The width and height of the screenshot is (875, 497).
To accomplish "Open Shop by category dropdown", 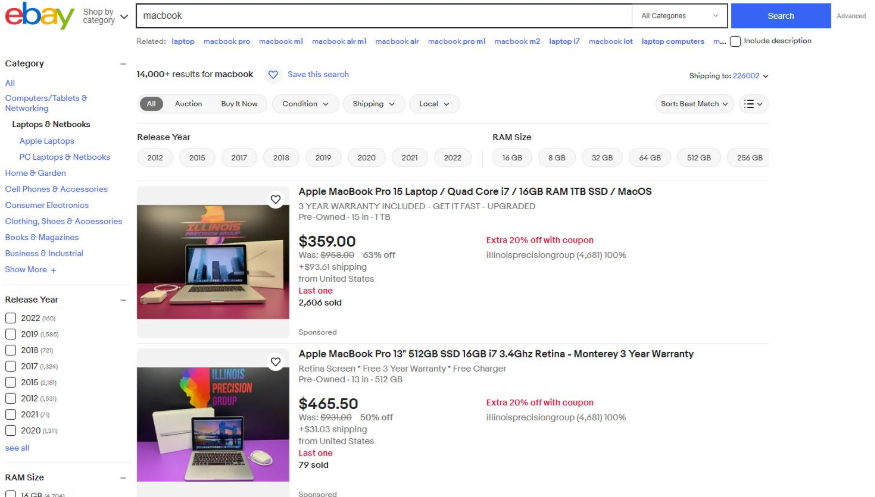I will tap(105, 16).
